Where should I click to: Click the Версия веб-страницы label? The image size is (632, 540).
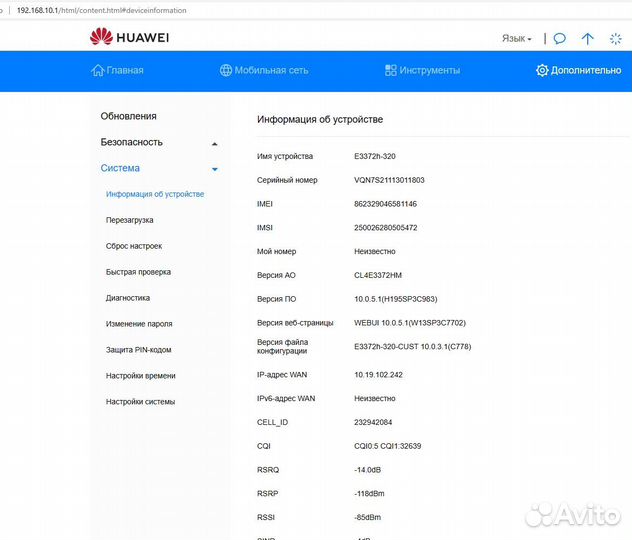(x=295, y=323)
